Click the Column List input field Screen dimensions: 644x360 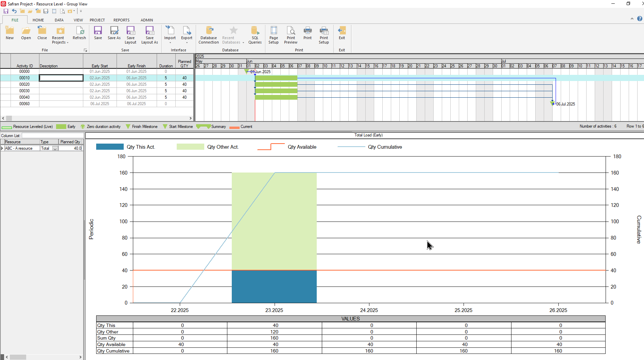pyautogui.click(x=52, y=135)
